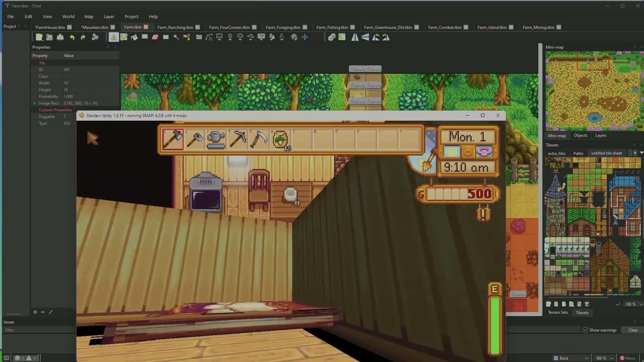644x362 pixels.
Task: Select the pickaxe in Stardew hotbar
Action: click(x=237, y=139)
